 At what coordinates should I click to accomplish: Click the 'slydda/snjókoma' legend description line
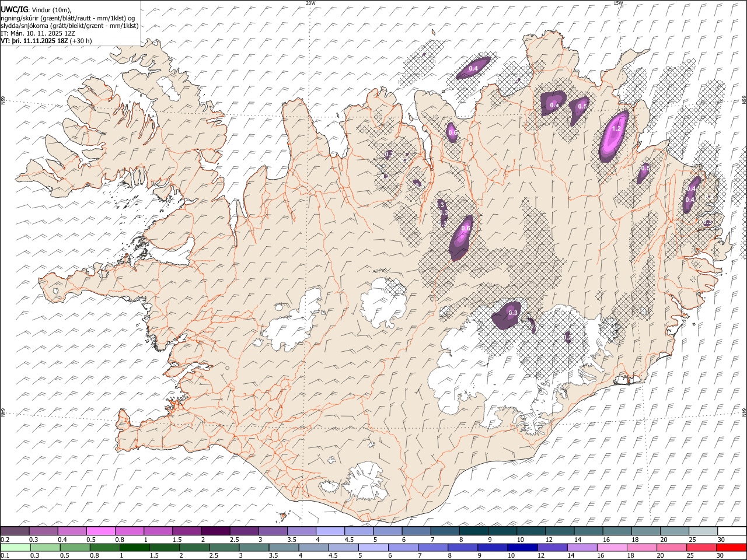point(69,26)
